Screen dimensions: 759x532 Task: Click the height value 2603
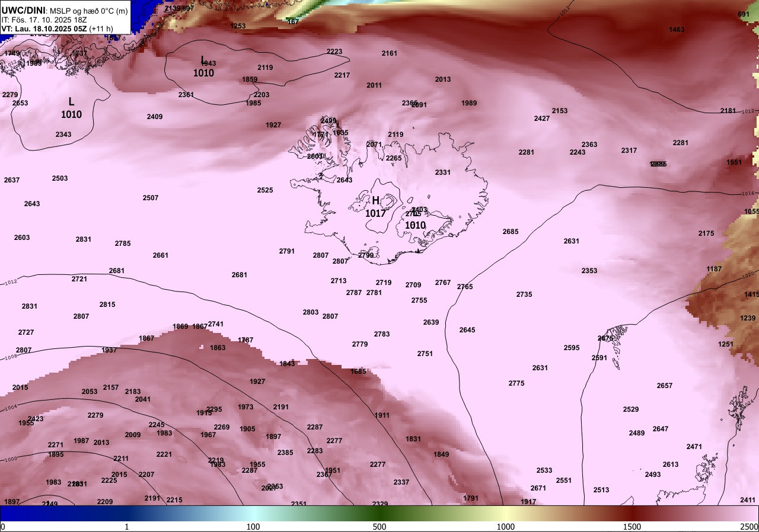click(x=22, y=238)
